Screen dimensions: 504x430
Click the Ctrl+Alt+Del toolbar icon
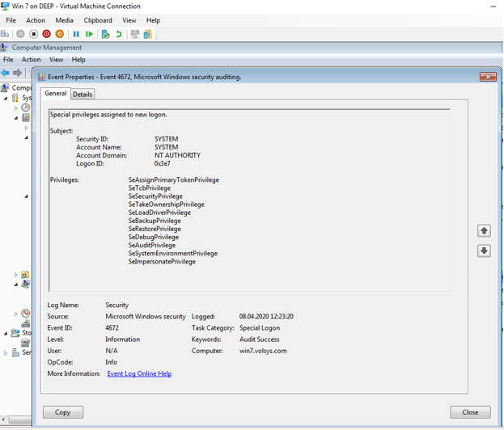tap(5, 34)
